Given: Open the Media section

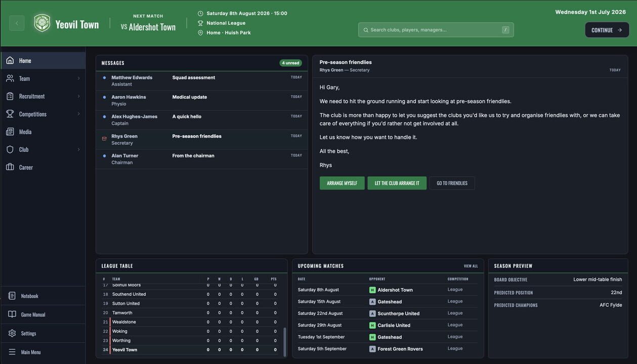Looking at the screenshot, I should point(43,131).
